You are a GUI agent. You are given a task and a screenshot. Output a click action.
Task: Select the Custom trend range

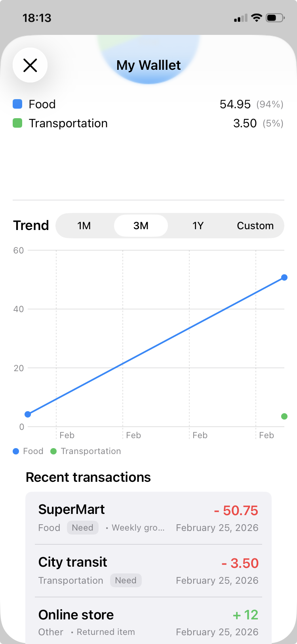(255, 226)
